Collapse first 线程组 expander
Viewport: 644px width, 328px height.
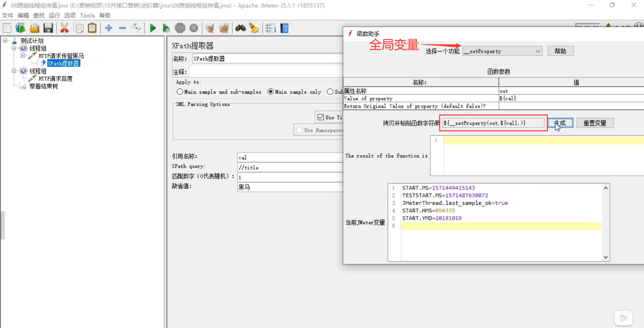click(14, 48)
